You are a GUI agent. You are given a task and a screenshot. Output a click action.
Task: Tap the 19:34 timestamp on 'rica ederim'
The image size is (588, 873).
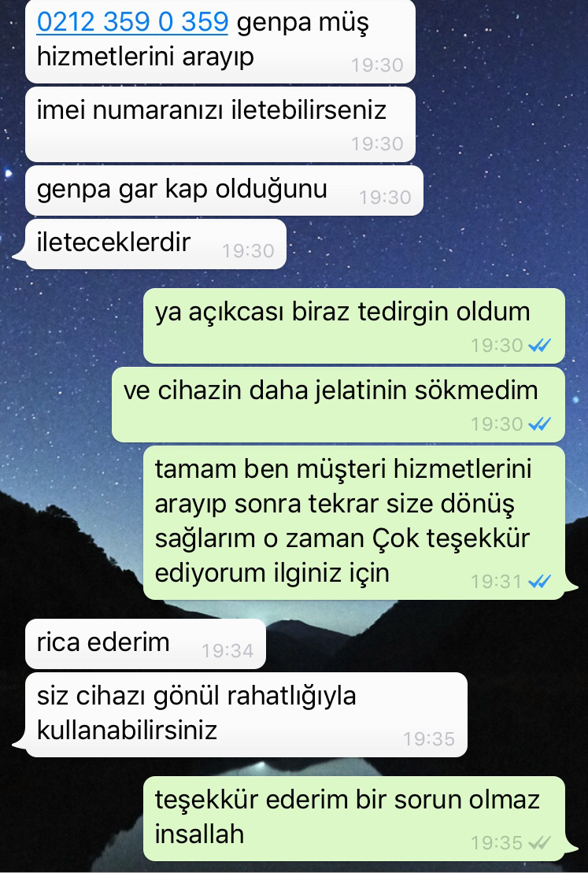[227, 650]
